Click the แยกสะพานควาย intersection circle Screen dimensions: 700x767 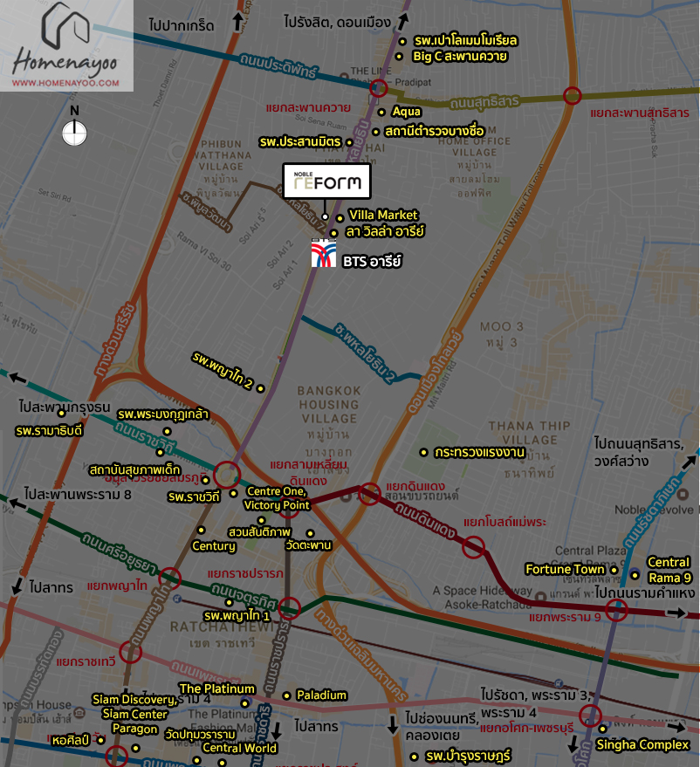(378, 88)
